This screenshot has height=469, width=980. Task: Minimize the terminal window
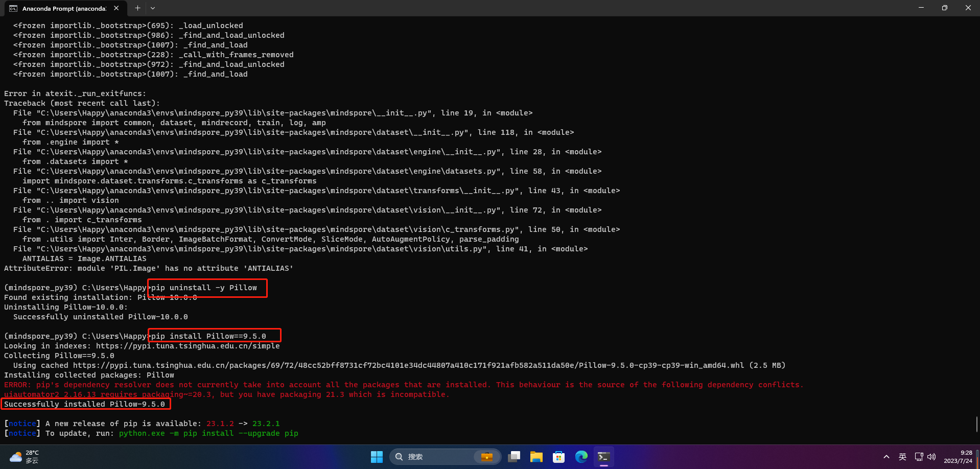coord(921,8)
